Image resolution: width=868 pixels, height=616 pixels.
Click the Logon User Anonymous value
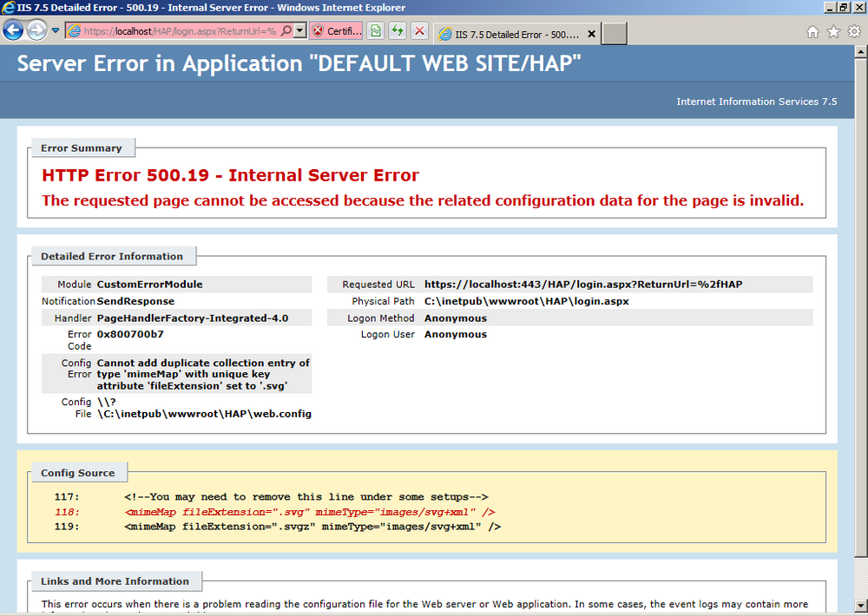(x=456, y=334)
